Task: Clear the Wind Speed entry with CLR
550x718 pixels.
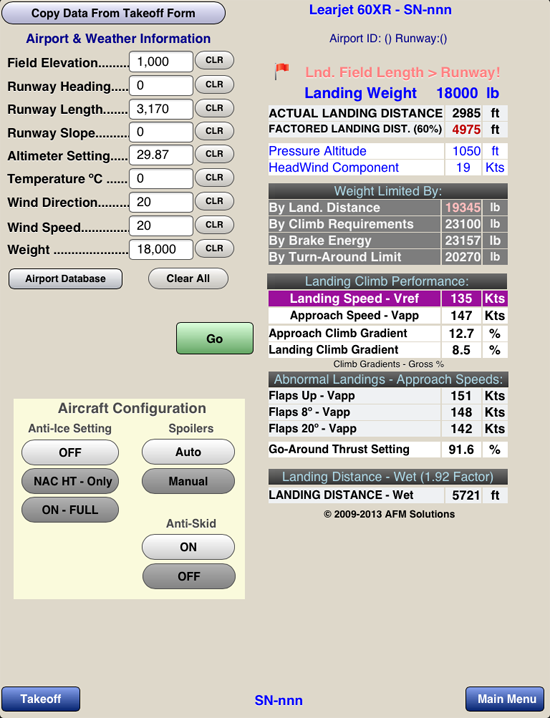Action: point(214,225)
